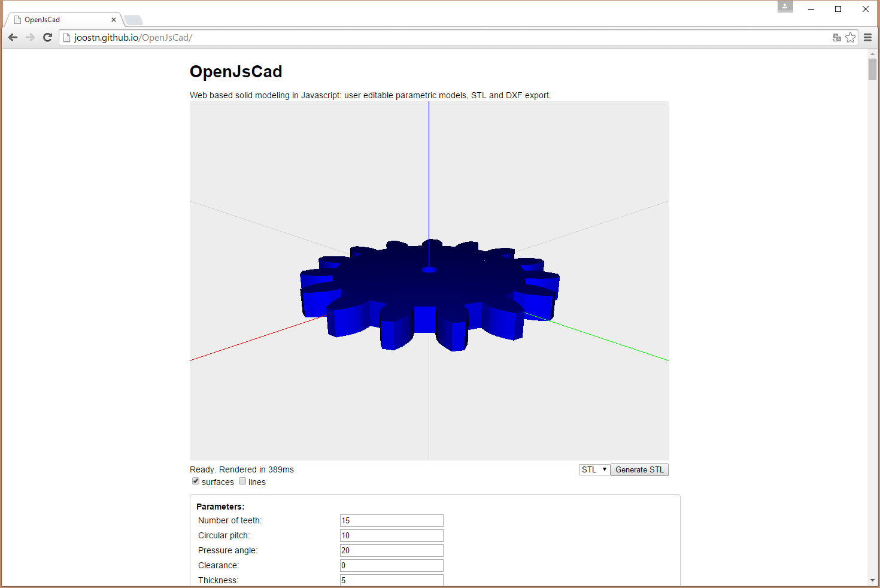Image resolution: width=880 pixels, height=588 pixels.
Task: Select the OpenJsCad tab
Action: [x=65, y=20]
